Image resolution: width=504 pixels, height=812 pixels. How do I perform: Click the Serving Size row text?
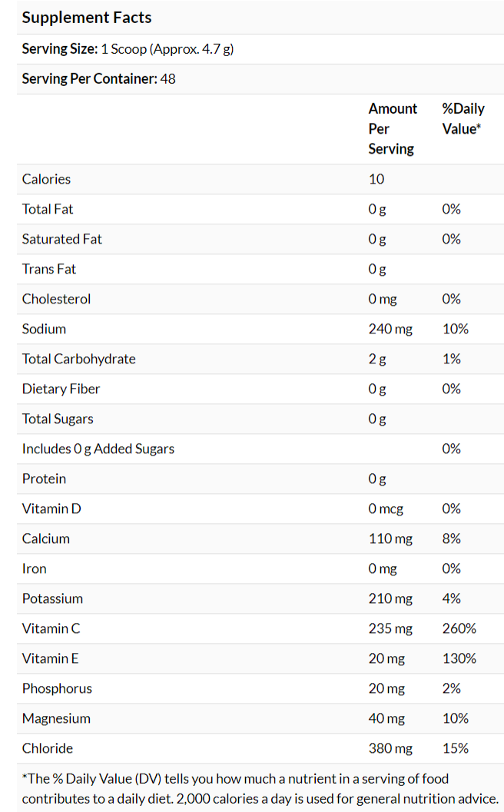(x=128, y=49)
